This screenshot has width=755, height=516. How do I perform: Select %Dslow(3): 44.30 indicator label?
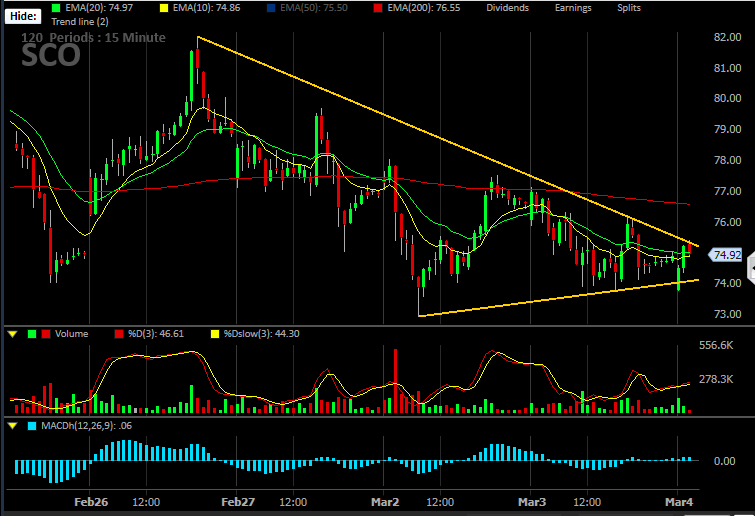click(x=261, y=334)
